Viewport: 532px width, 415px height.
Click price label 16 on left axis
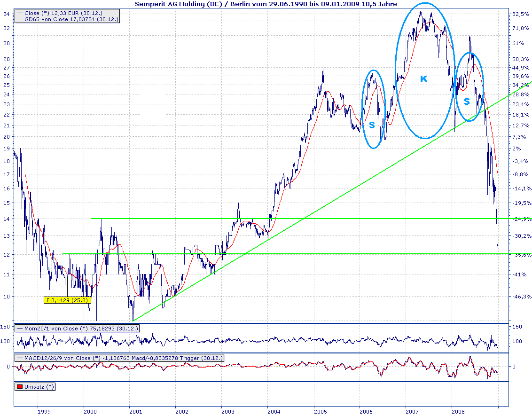pyautogui.click(x=7, y=188)
